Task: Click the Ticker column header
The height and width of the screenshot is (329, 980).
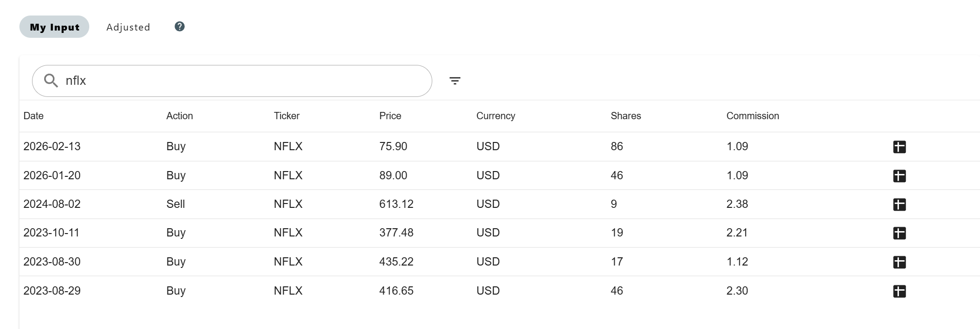Action: (x=286, y=116)
